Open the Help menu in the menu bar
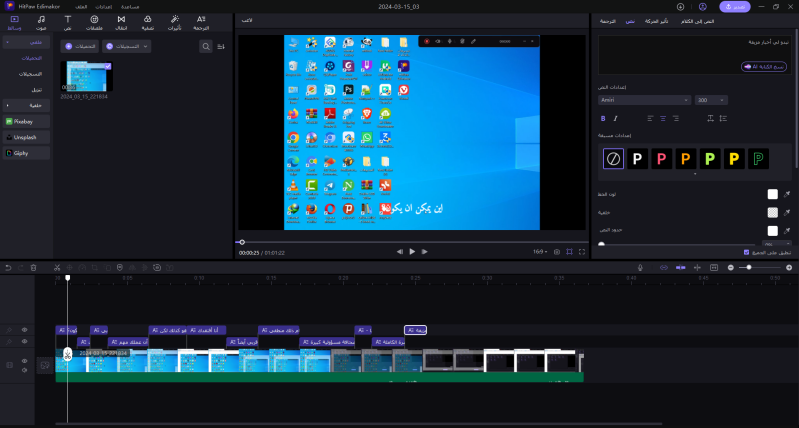The image size is (799, 428). click(x=129, y=6)
